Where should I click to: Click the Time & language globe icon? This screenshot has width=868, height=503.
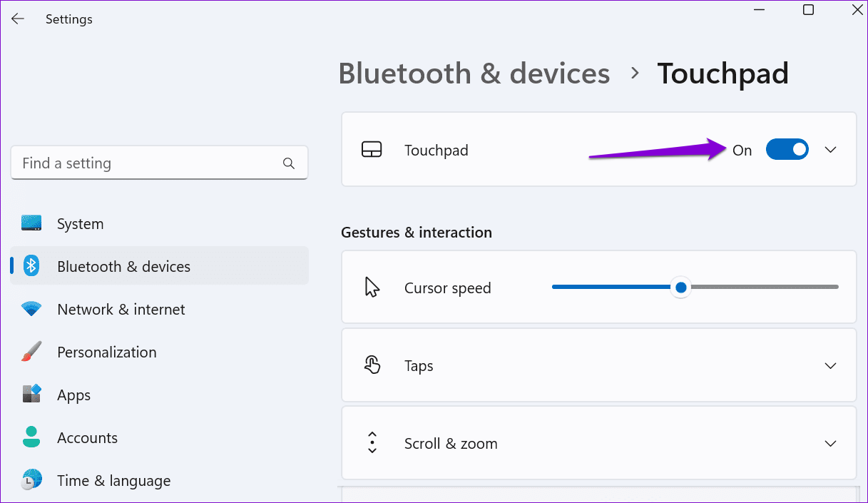pos(31,480)
